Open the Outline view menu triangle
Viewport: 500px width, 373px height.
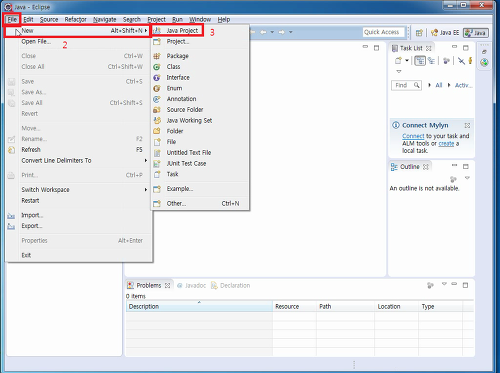point(467,178)
